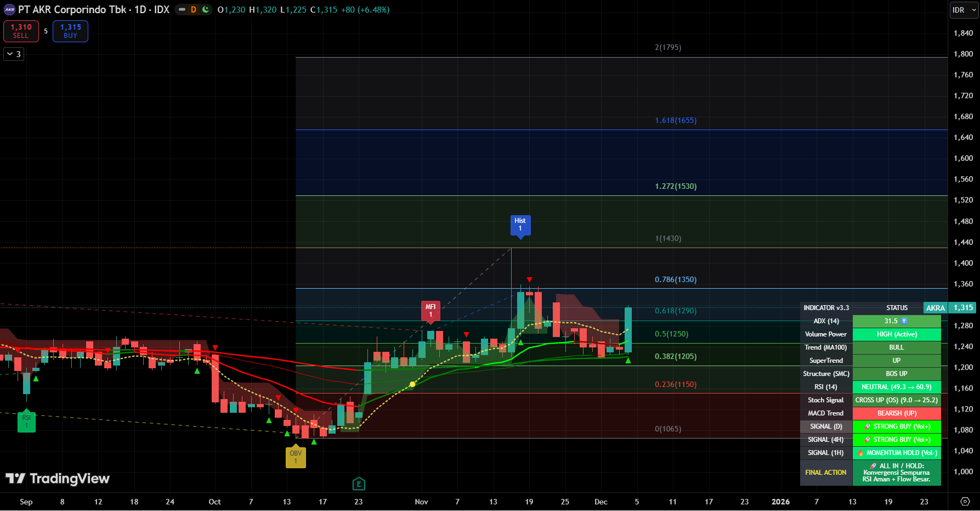Click the 2(1795) Fibonacci level label
Image resolution: width=980 pixels, height=511 pixels.
coord(668,47)
